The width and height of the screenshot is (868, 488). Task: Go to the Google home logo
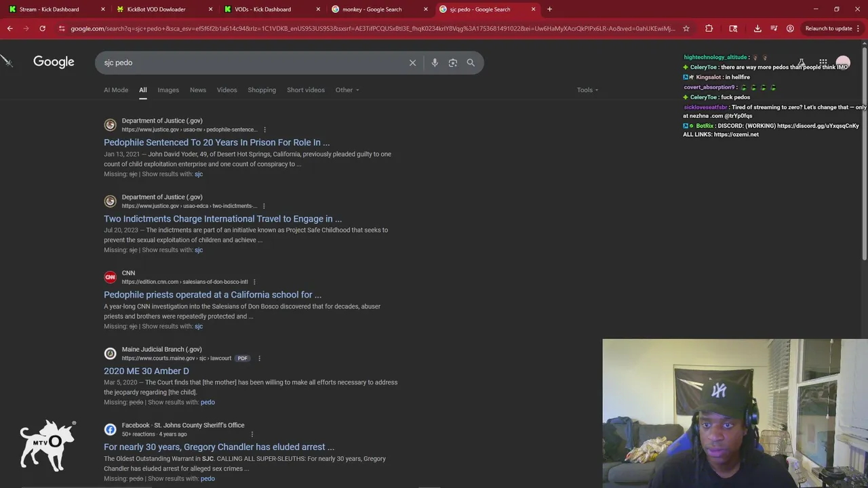click(x=54, y=62)
